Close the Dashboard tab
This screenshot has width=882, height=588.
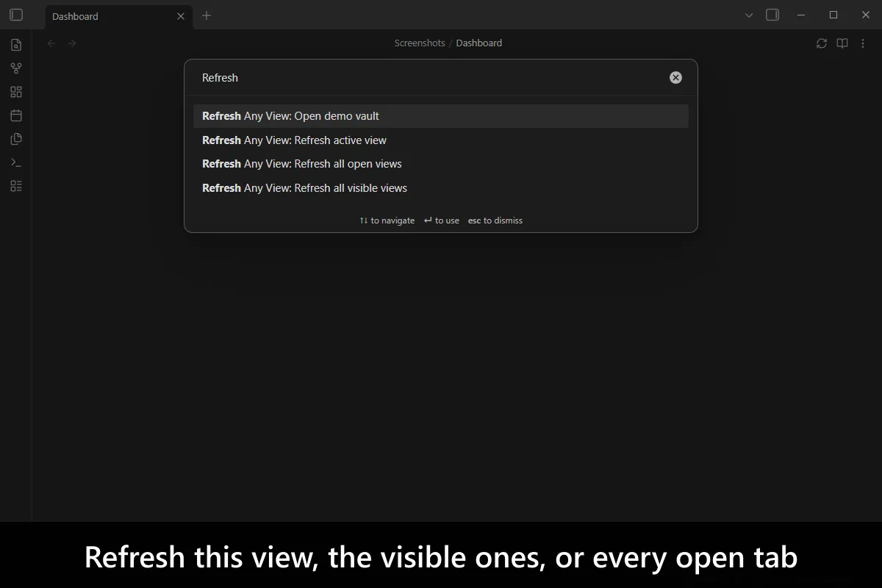coord(181,16)
